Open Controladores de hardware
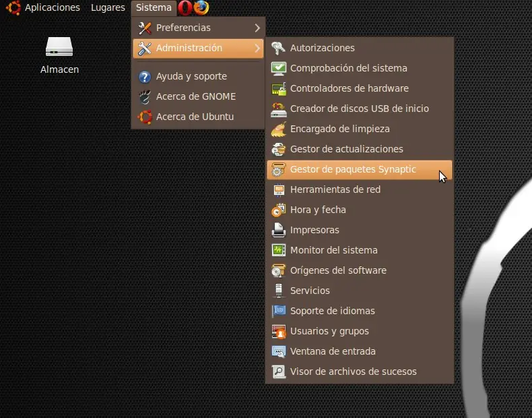Image resolution: width=532 pixels, height=418 pixels. [360, 88]
